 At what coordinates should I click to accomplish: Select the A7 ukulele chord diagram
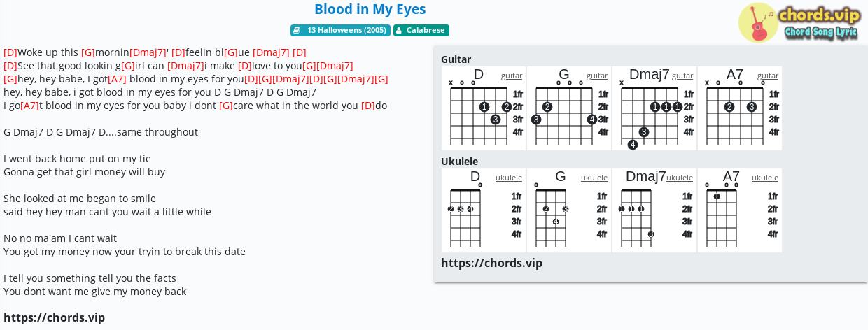[x=740, y=210]
